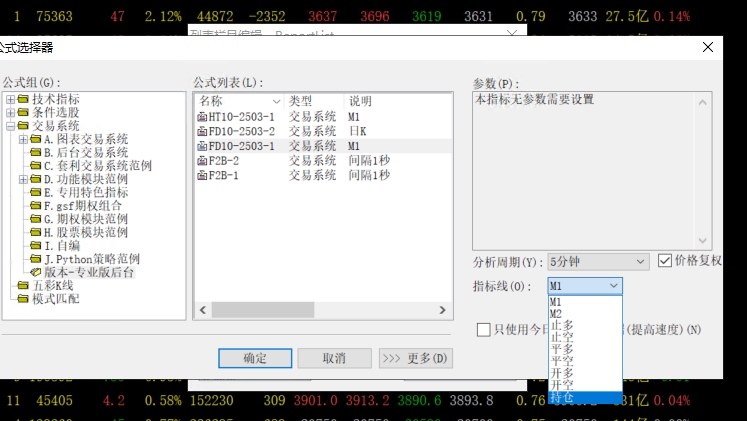Select the 模式匹配 folder icon

pos(23,299)
